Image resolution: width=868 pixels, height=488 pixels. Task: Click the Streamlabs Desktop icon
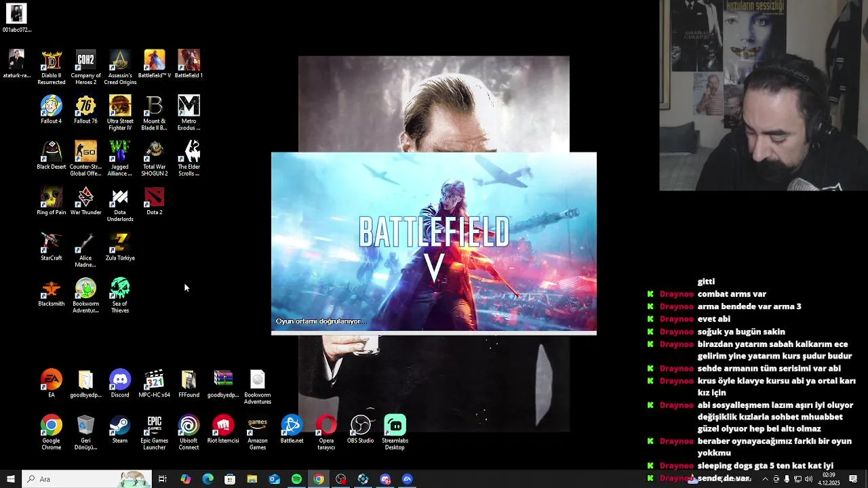(x=395, y=432)
